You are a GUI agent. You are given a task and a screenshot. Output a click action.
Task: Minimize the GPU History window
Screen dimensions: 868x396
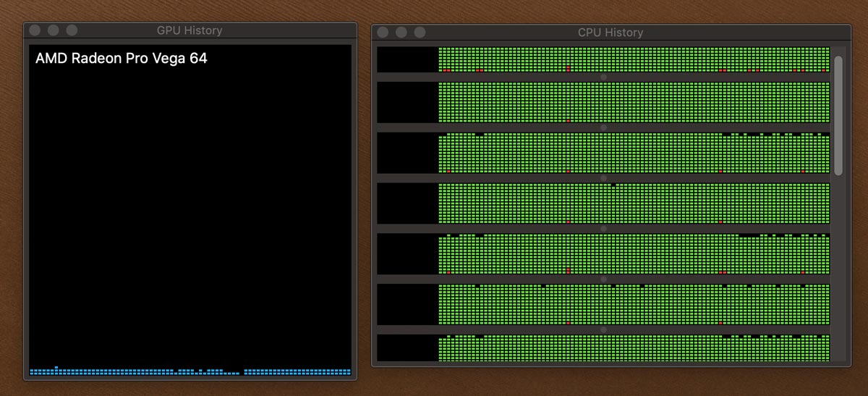coord(53,30)
